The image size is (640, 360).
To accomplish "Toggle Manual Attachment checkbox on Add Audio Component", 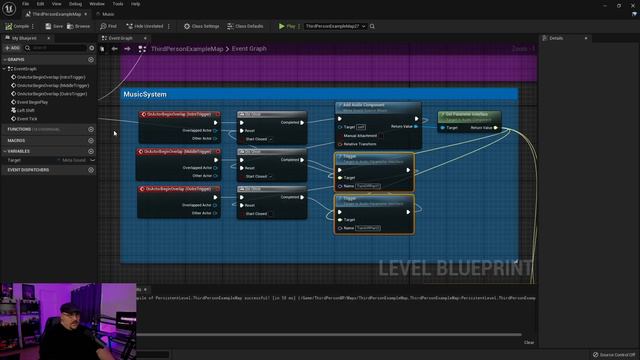I will tap(380, 136).
